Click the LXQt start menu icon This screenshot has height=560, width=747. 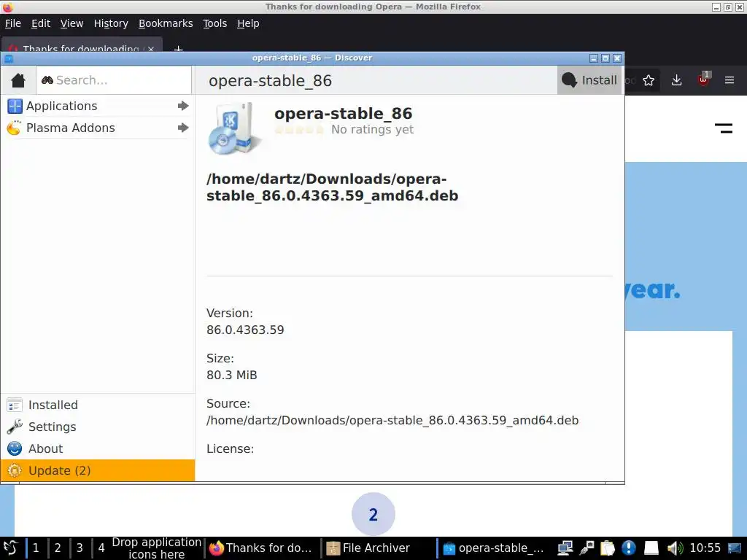click(x=10, y=548)
